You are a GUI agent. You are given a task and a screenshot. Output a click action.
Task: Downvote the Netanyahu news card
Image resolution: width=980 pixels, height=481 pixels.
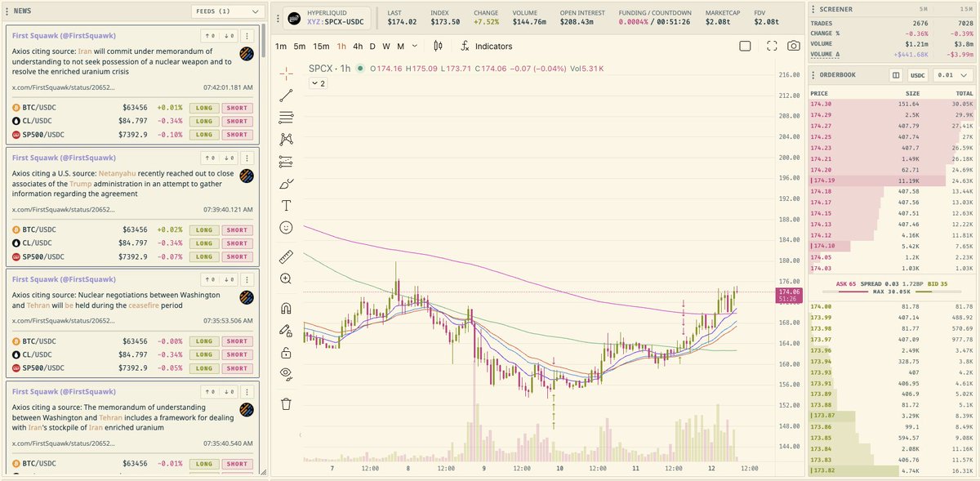click(229, 158)
